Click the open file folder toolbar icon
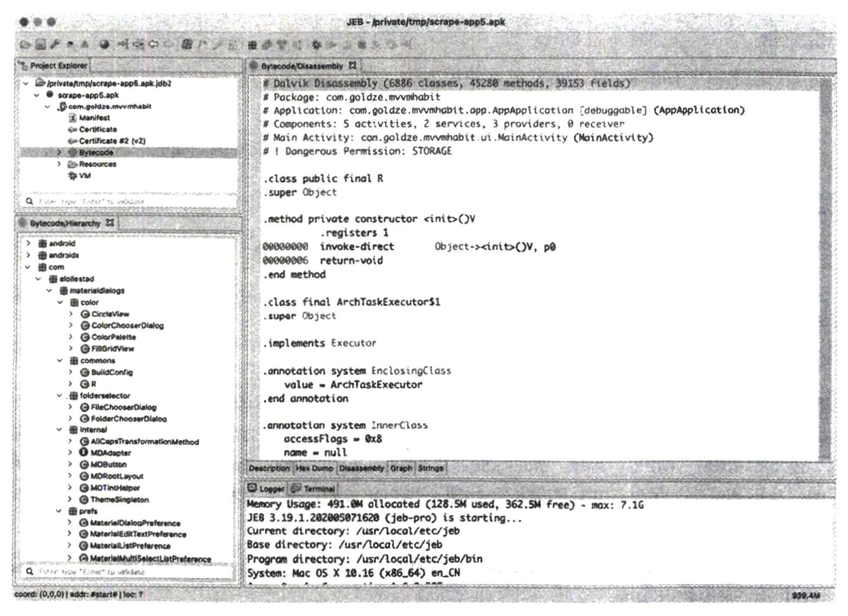The width and height of the screenshot is (848, 616). coord(25,45)
